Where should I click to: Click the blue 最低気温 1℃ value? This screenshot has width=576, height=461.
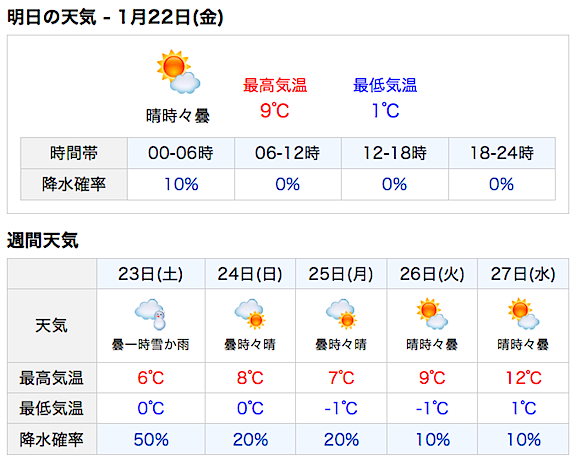click(385, 111)
